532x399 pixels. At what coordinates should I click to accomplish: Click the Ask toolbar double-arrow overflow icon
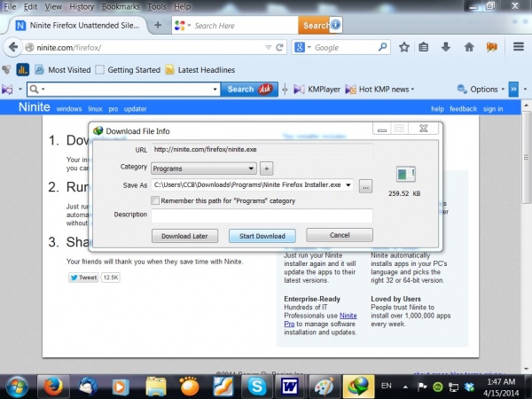point(513,90)
